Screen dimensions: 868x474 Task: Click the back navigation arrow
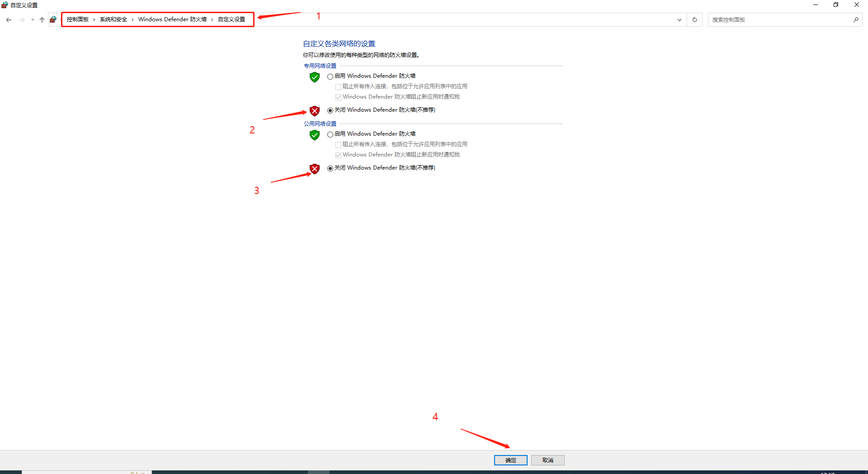point(9,20)
